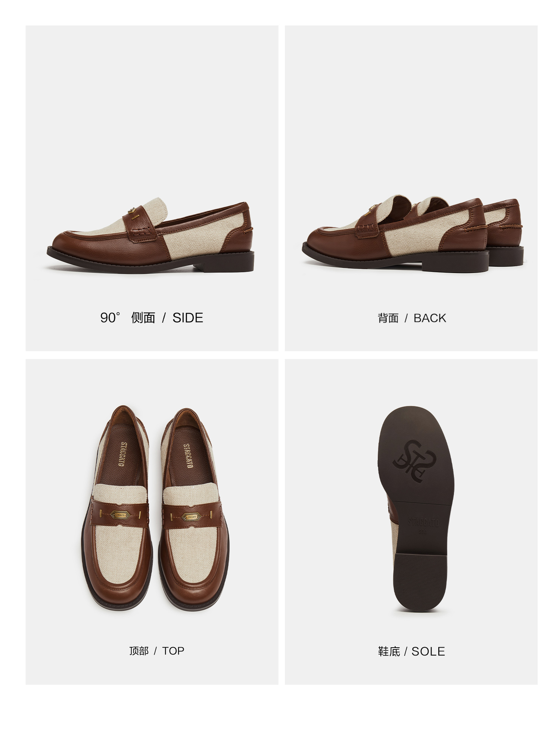This screenshot has width=560, height=744.
Task: Click the gold badge on right shoe strap
Action: pyautogui.click(x=191, y=517)
